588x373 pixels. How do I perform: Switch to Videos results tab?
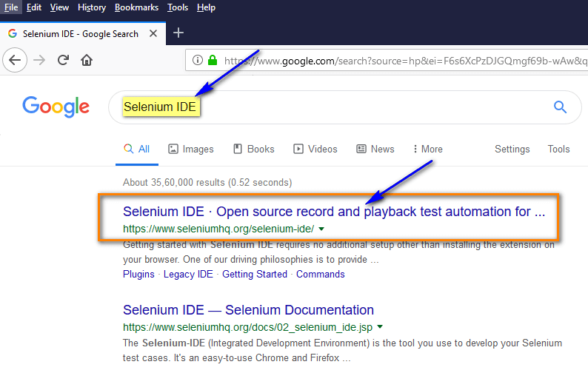pos(315,149)
